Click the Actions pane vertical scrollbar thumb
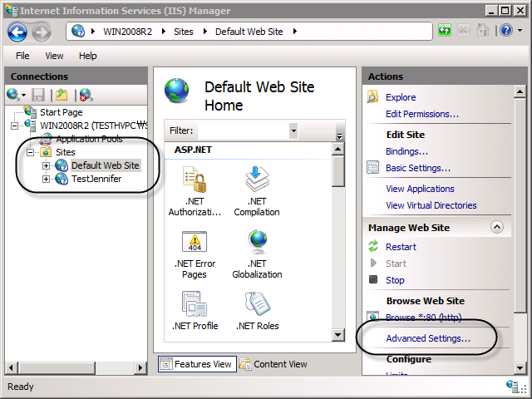This screenshot has width=532, height=399. [520, 205]
